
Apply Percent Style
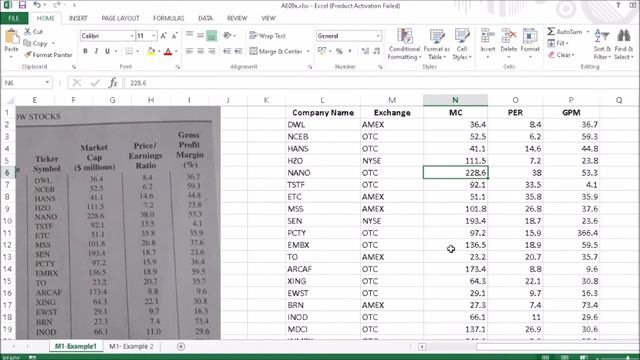coord(339,51)
